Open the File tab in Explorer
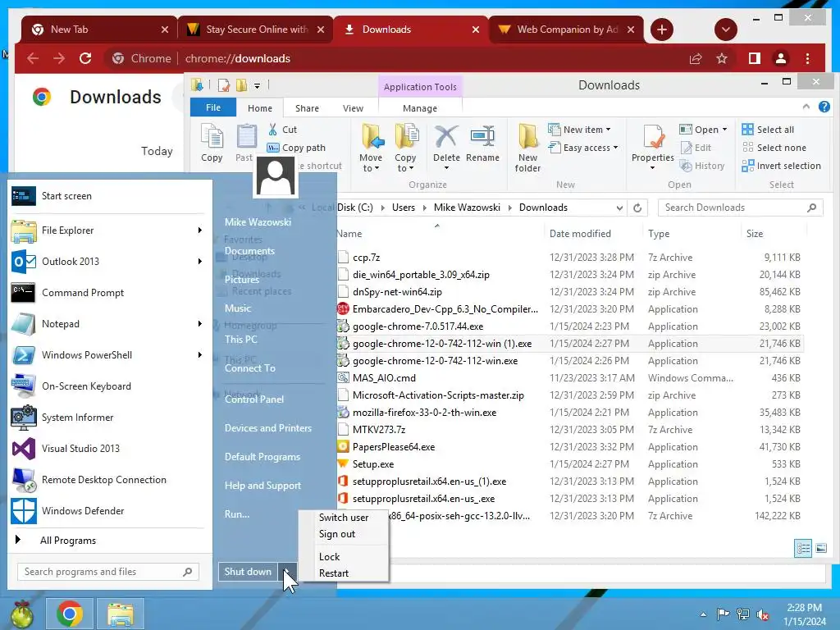 212,107
